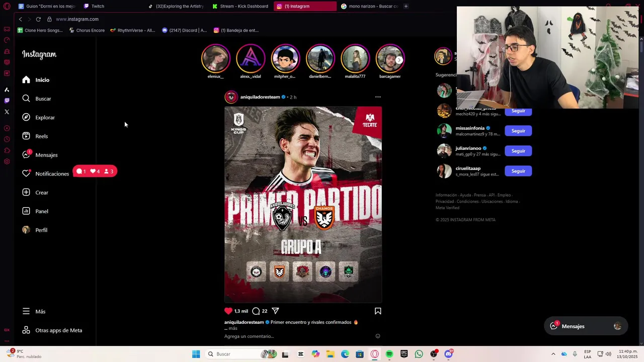Open X in the Opera sidebar
This screenshot has height=362, width=644.
(x=7, y=112)
